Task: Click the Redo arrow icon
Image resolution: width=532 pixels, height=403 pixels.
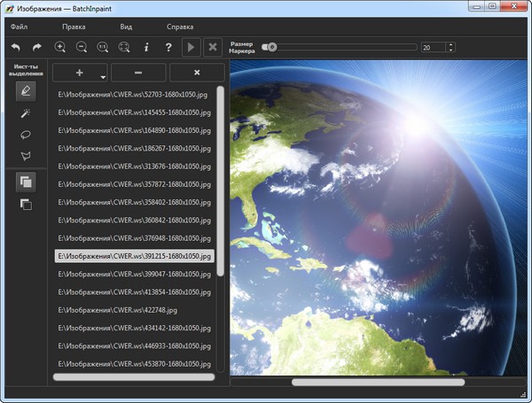Action: (x=37, y=47)
